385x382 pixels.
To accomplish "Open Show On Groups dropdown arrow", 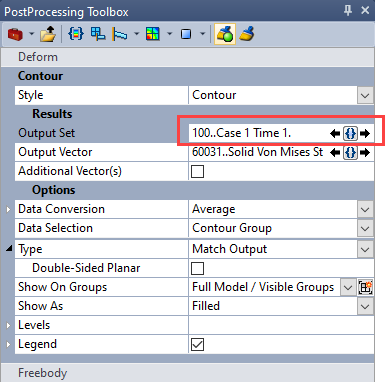I will coord(348,287).
